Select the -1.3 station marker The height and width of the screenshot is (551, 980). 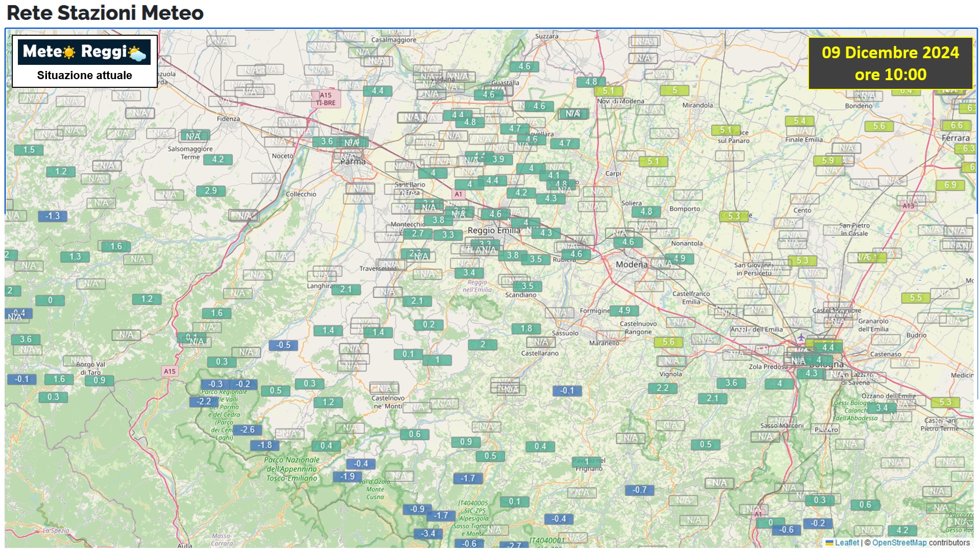tap(52, 216)
